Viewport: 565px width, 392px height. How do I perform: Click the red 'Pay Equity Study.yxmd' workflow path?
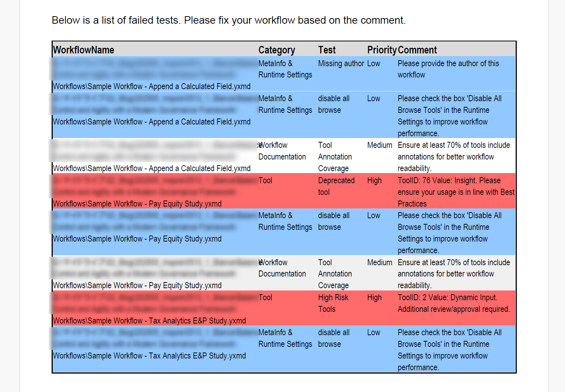click(x=137, y=204)
